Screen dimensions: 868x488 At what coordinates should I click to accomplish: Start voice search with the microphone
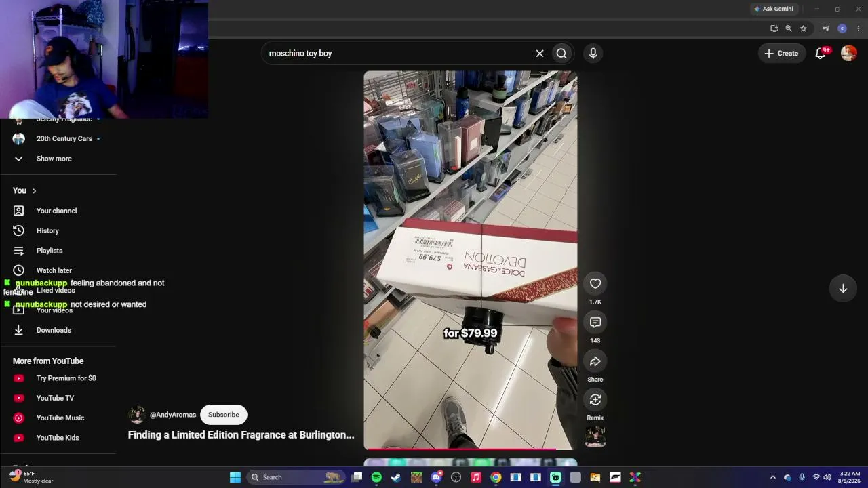[x=593, y=53]
